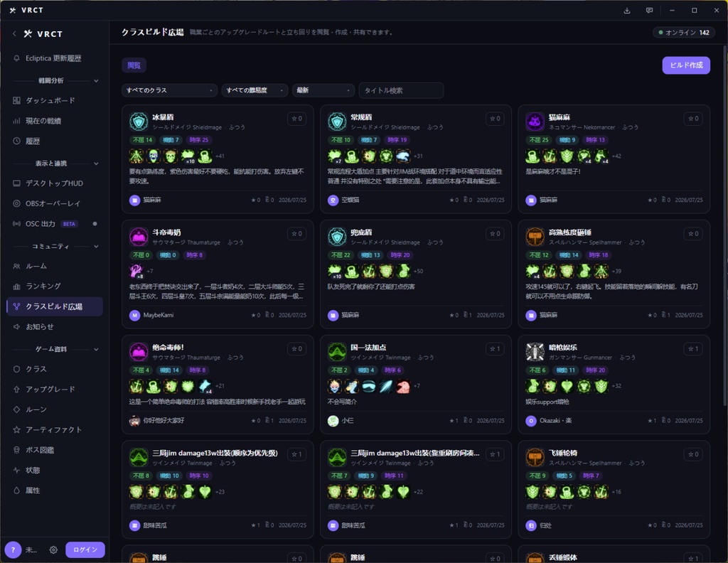Open OSC 出力 beta page
This screenshot has width=728, height=563.
pyautogui.click(x=54, y=224)
